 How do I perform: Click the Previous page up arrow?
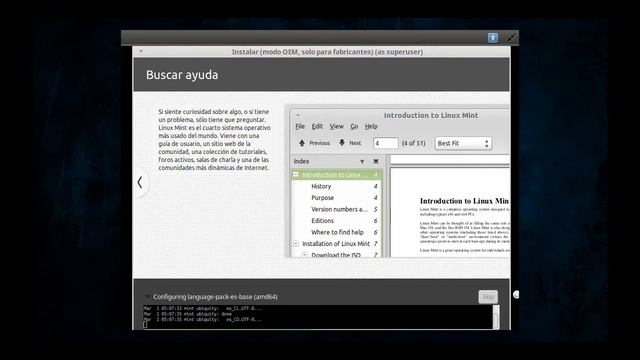(x=302, y=143)
